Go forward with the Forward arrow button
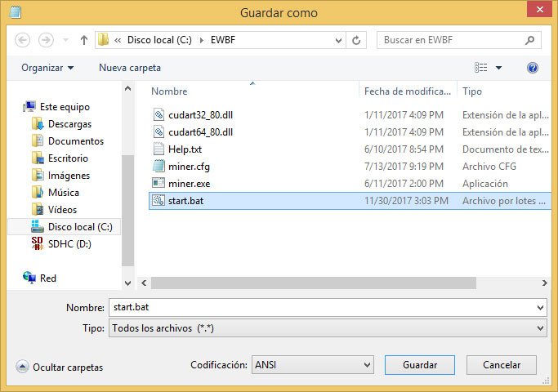558x392 pixels. (46, 40)
